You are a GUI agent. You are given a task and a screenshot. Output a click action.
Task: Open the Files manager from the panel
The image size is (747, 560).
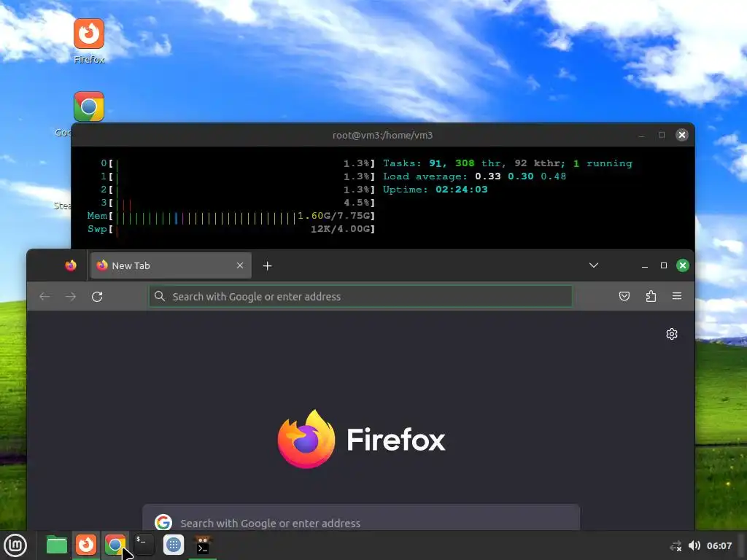pos(57,545)
